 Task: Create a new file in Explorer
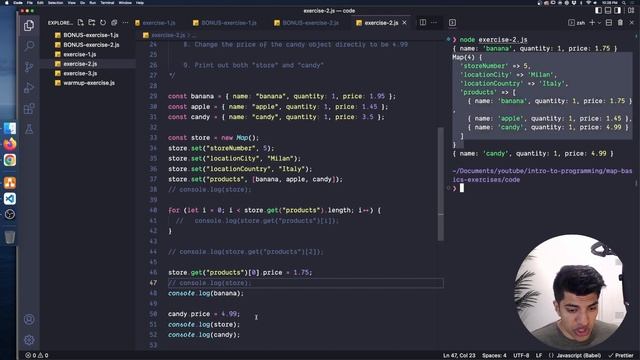(80, 22)
